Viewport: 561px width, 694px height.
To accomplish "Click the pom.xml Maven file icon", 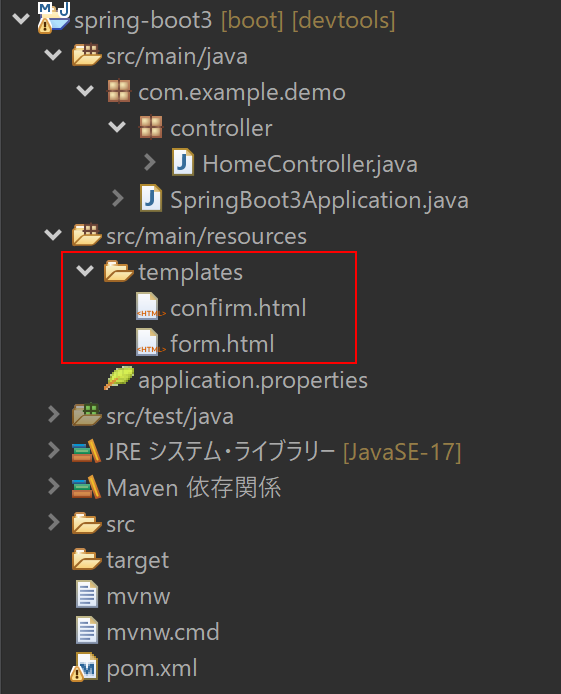I will coord(84,667).
